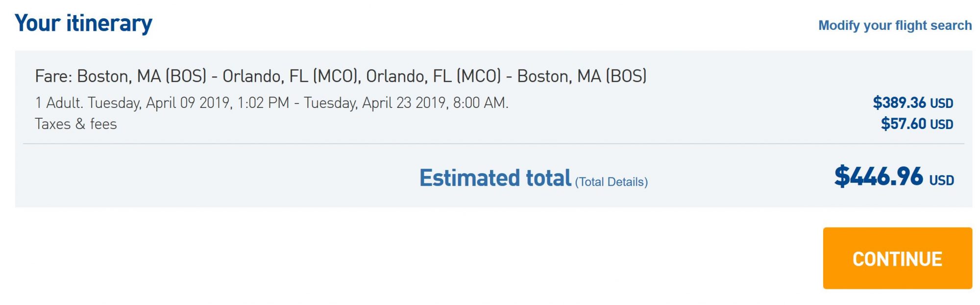The height and width of the screenshot is (305, 980).
Task: Click the $57.60 USD taxes amount
Action: point(917,124)
